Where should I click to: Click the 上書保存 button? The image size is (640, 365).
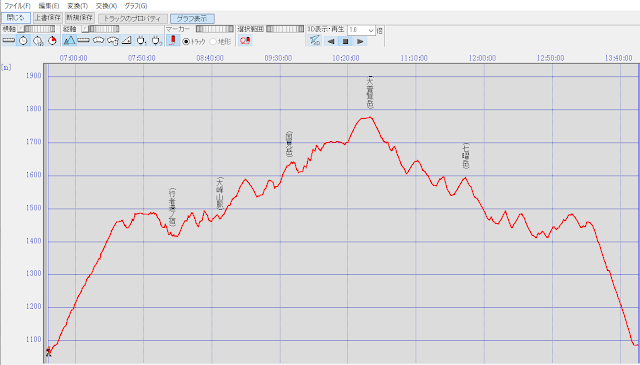pos(47,18)
